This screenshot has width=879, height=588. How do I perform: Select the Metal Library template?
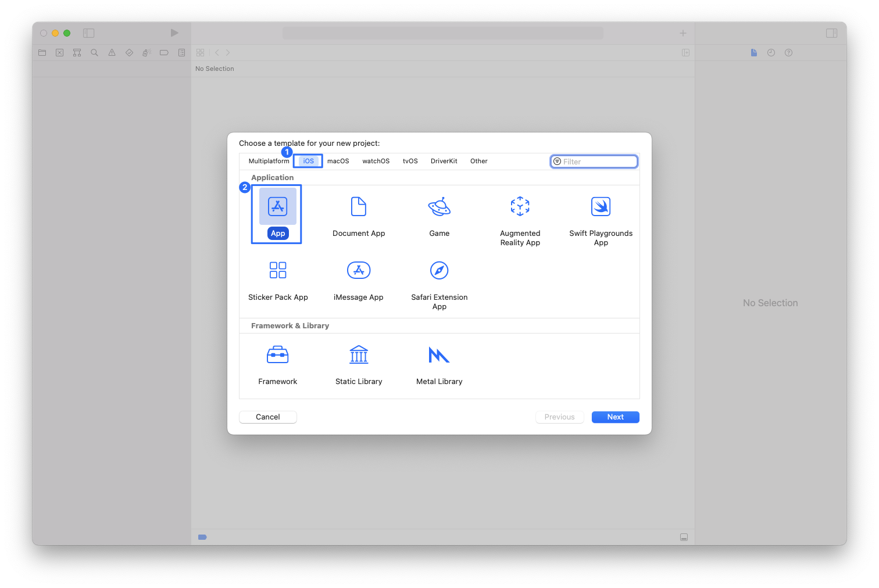click(x=440, y=365)
